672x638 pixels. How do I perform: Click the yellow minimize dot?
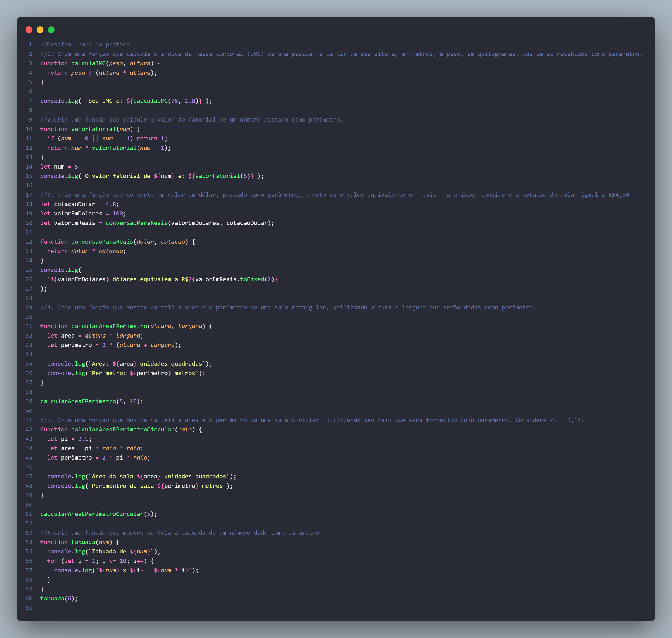pos(40,30)
